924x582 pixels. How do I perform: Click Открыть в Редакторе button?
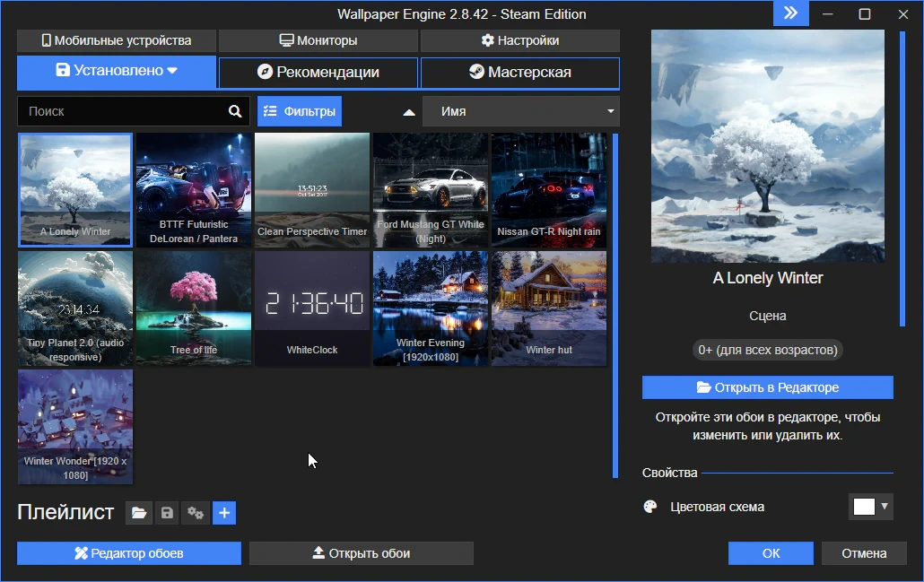click(x=768, y=387)
